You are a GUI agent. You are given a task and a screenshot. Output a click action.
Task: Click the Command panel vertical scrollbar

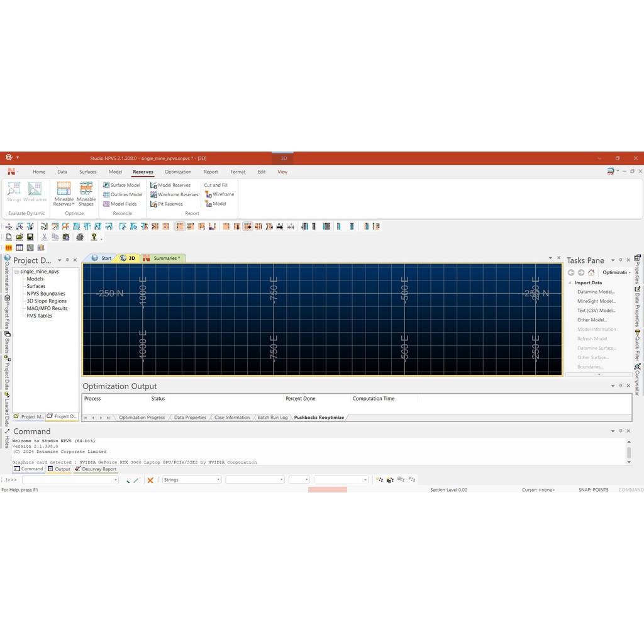click(x=628, y=452)
